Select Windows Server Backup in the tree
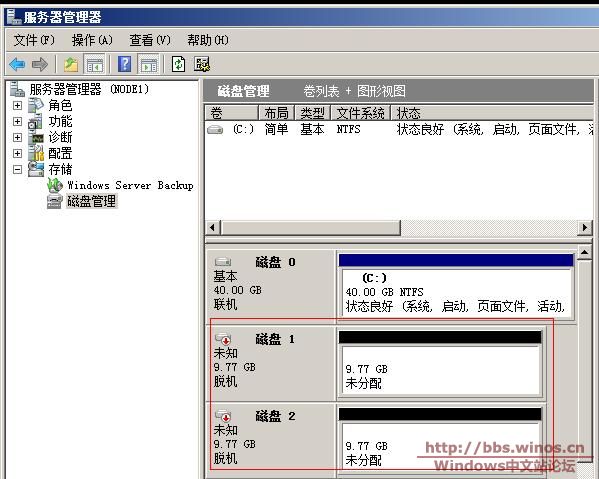This screenshot has width=599, height=479. [x=130, y=185]
